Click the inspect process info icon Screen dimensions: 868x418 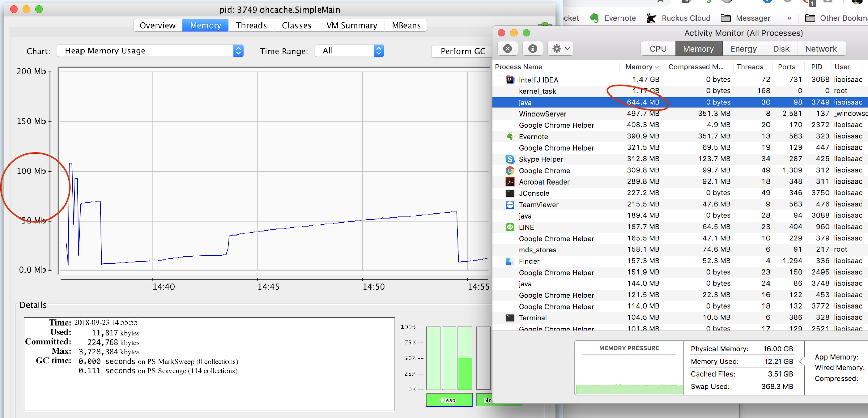click(x=532, y=49)
